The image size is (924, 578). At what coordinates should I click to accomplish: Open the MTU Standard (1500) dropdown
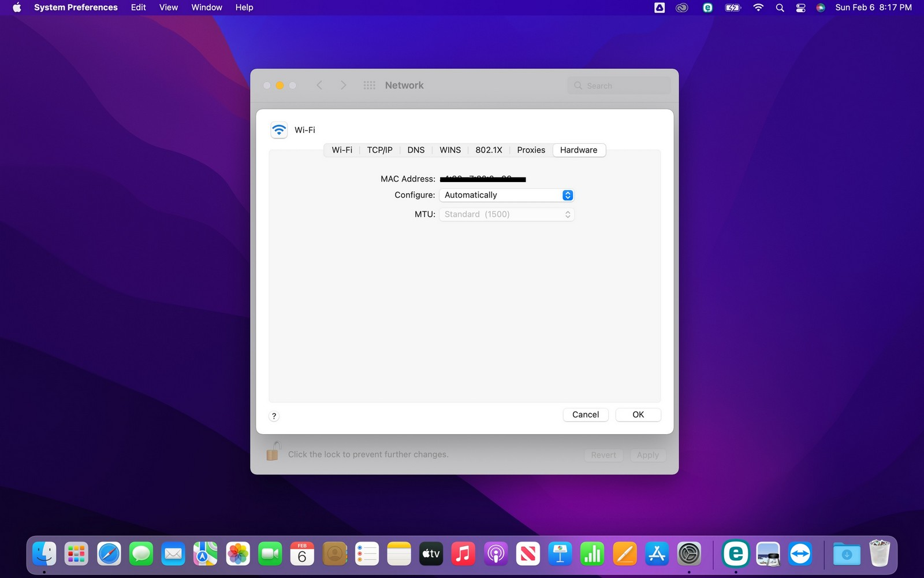506,214
